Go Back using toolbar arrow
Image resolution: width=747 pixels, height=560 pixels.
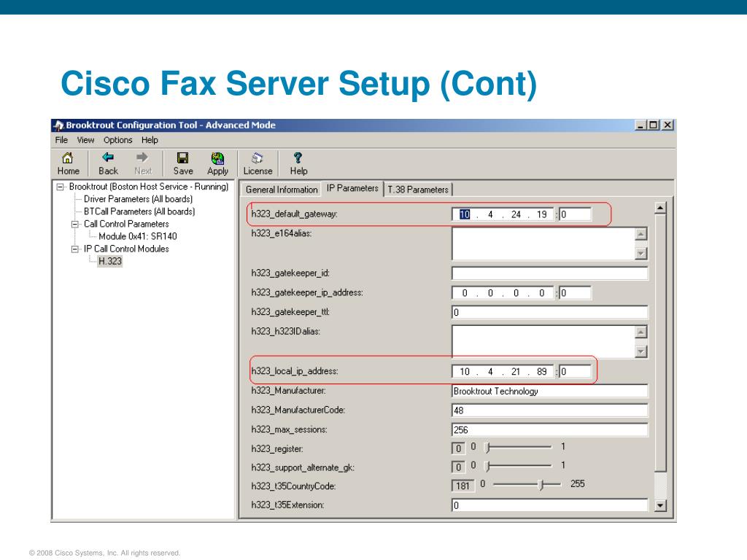(108, 157)
